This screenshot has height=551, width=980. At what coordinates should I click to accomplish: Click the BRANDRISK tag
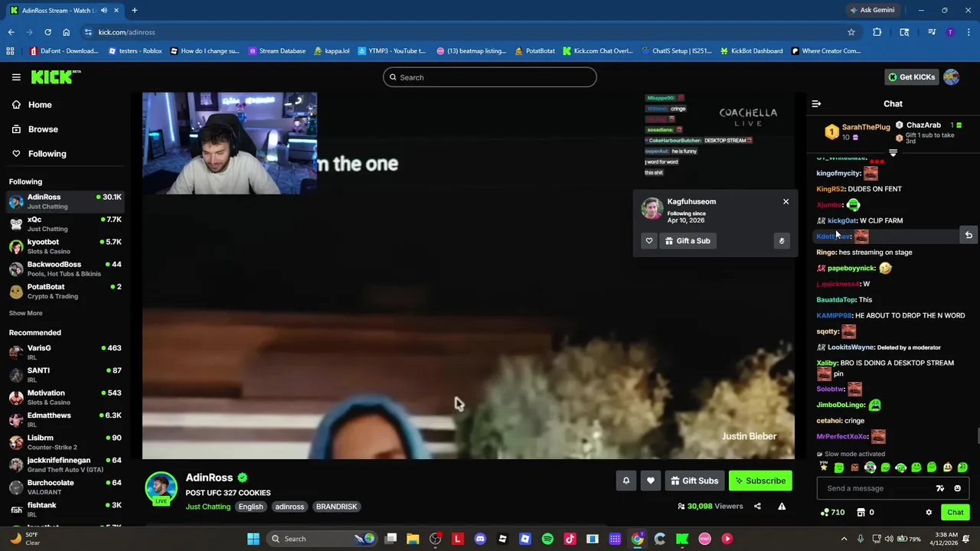pos(336,507)
